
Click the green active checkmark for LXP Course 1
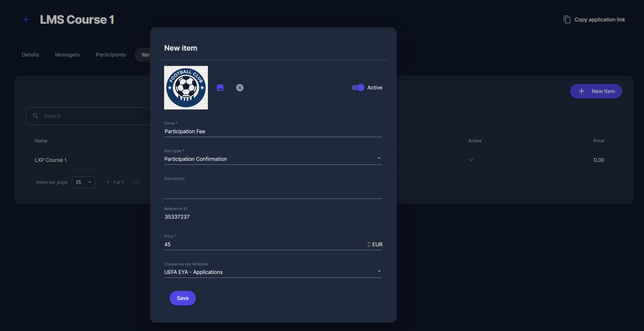pyautogui.click(x=472, y=159)
